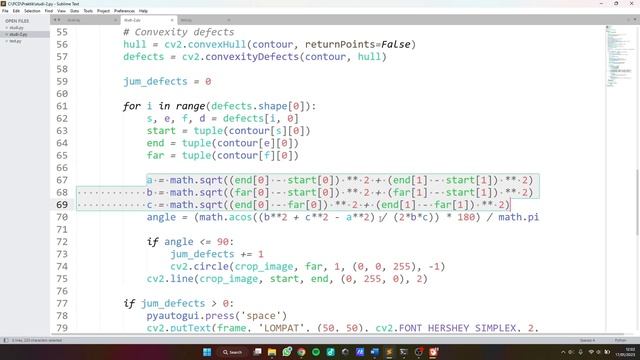The width and height of the screenshot is (640, 360).
Task: Close the third file tab
Action: 229,20
